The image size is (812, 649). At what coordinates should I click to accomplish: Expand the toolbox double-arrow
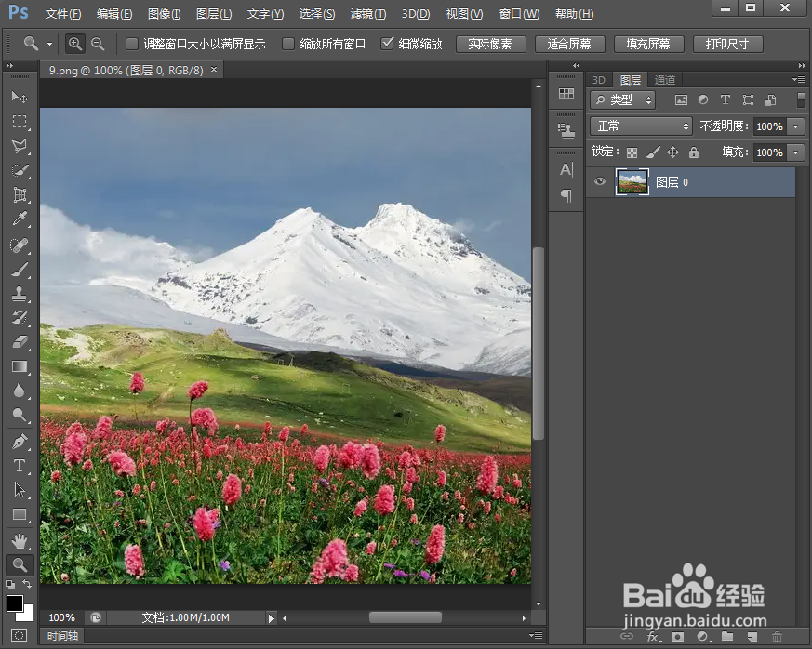point(9,66)
